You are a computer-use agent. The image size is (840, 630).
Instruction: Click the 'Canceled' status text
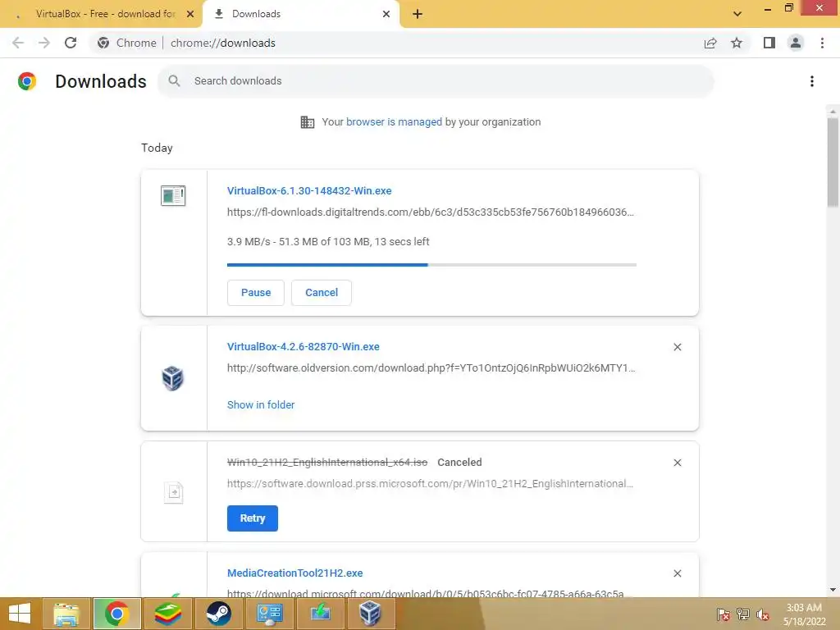tap(459, 463)
